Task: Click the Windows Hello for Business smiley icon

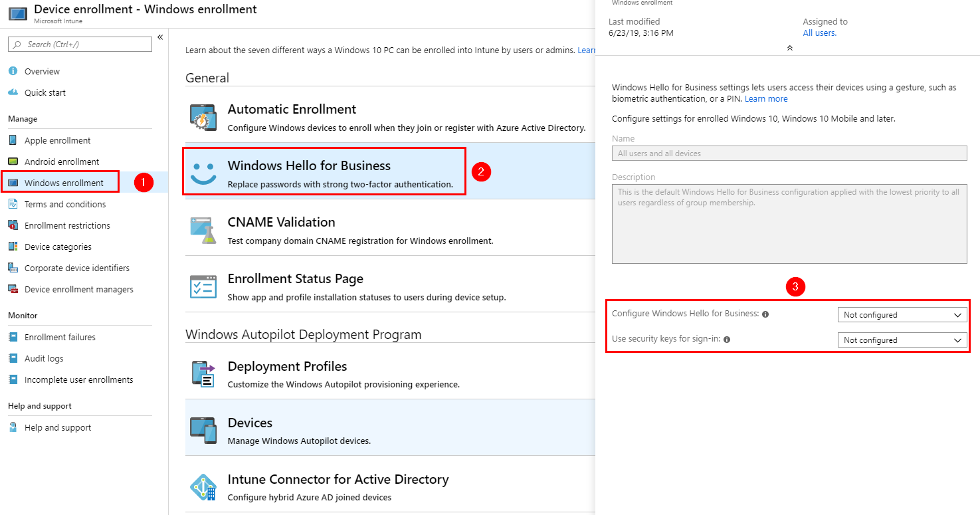Action: coord(203,171)
